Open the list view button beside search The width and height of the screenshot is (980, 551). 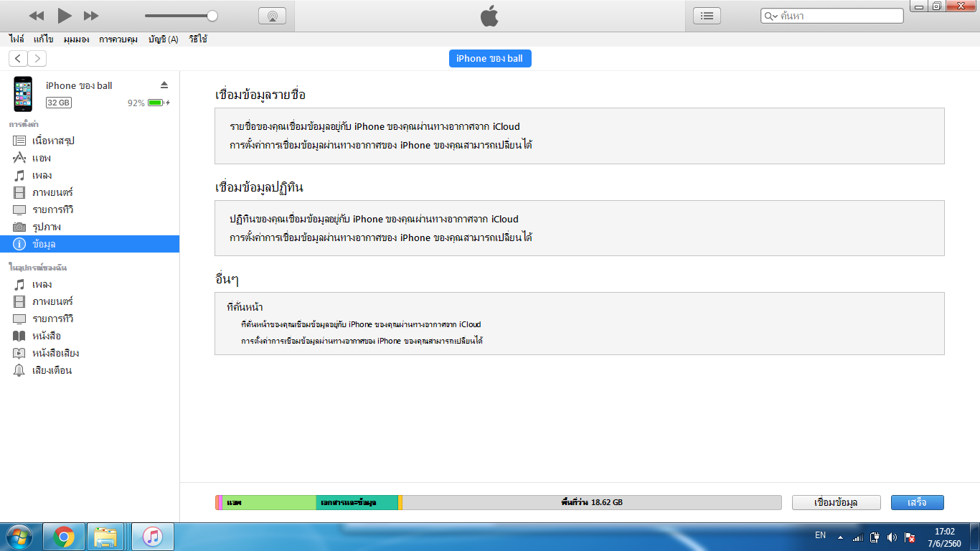click(x=707, y=15)
